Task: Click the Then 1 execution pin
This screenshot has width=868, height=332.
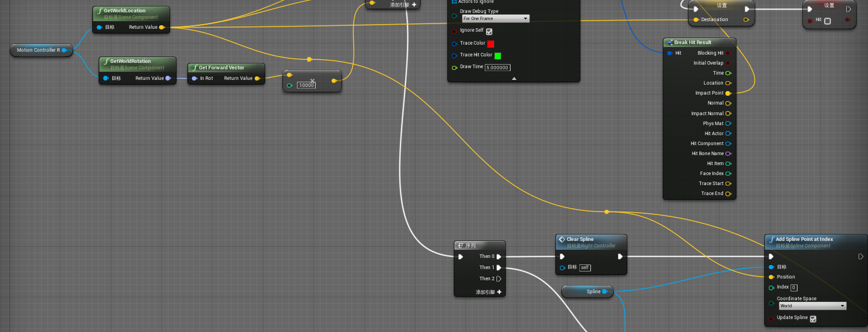Action: click(x=499, y=267)
